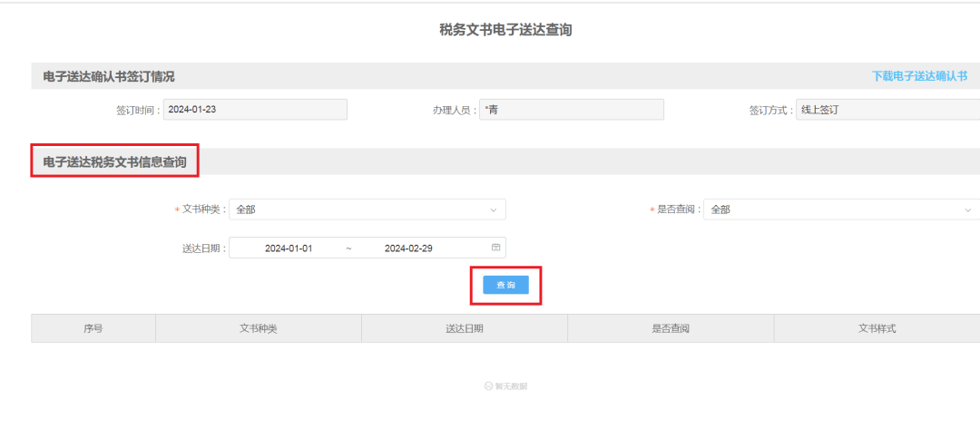Click the 文书种类 table column header

click(x=258, y=328)
